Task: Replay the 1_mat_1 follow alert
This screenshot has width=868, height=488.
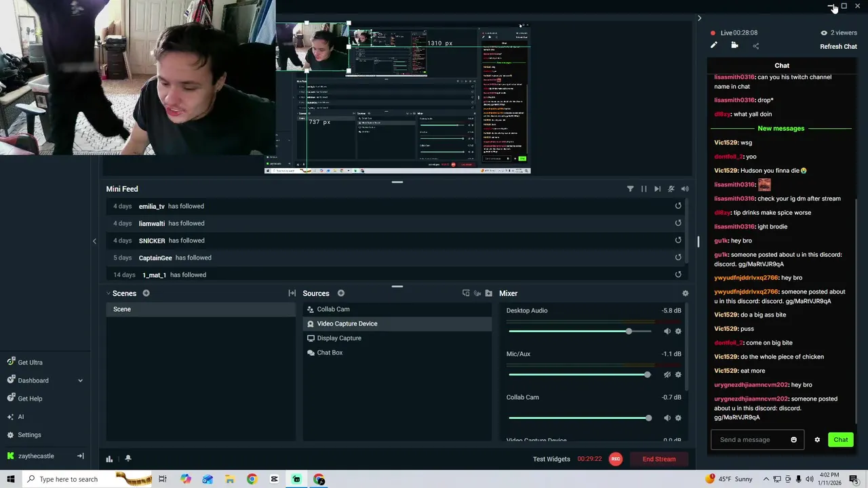Action: pyautogui.click(x=678, y=274)
